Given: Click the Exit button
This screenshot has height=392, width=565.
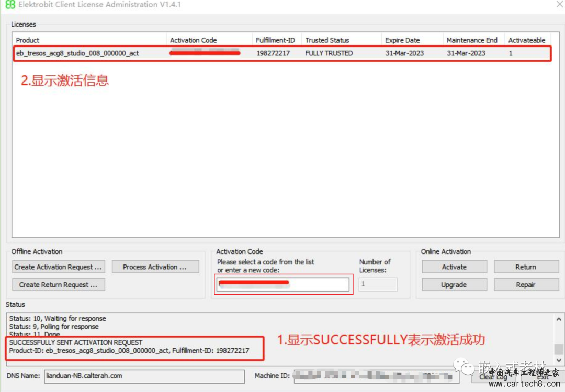Looking at the screenshot, I should click(543, 376).
